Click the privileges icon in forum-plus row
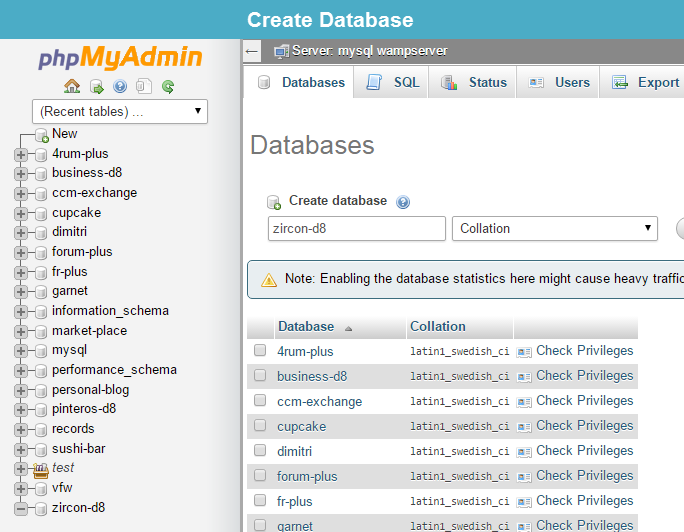684x532 pixels. coord(523,477)
